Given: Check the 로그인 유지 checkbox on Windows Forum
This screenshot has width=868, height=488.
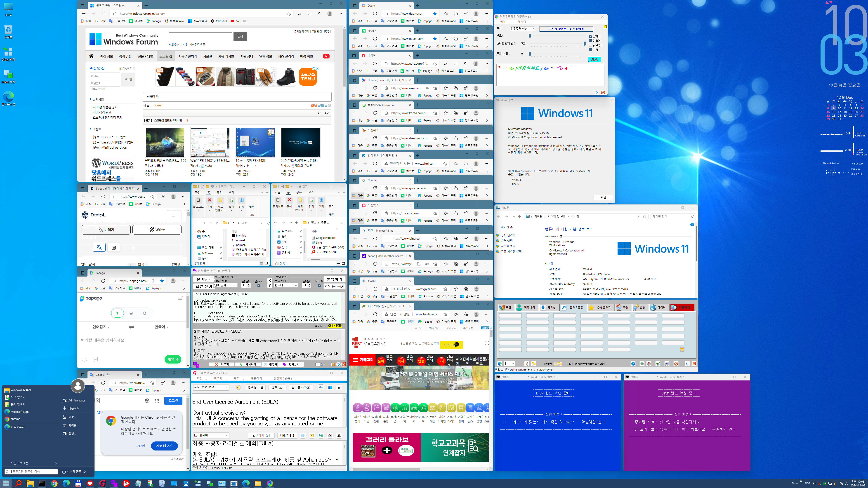Looking at the screenshot, I should pyautogui.click(x=91, y=89).
